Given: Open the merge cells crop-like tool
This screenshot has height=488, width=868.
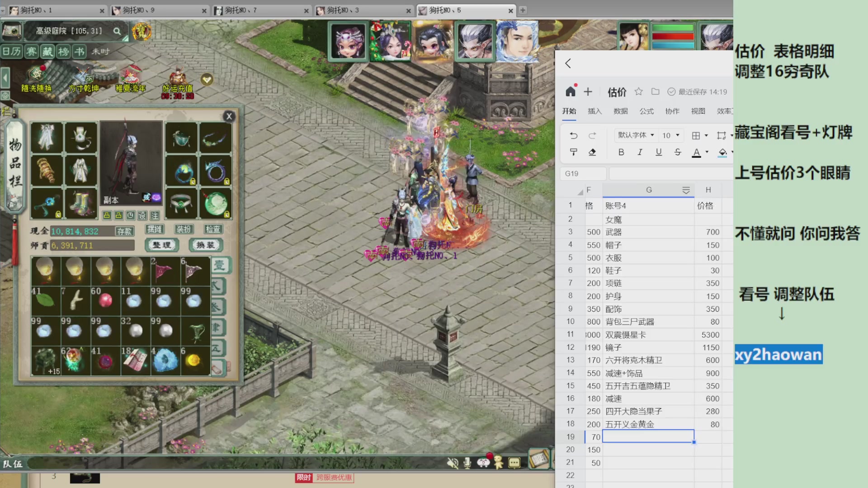Looking at the screenshot, I should [x=722, y=136].
